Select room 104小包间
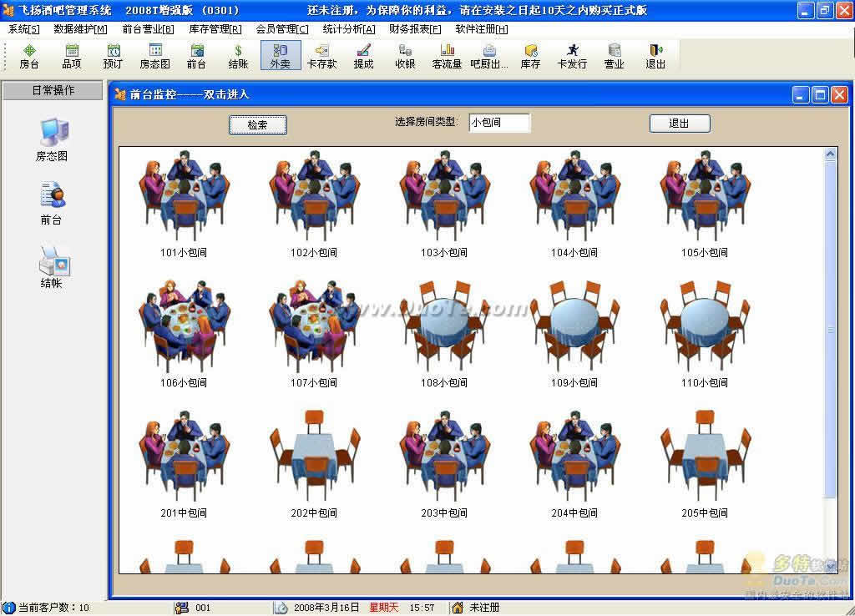This screenshot has width=855, height=616. pyautogui.click(x=574, y=204)
